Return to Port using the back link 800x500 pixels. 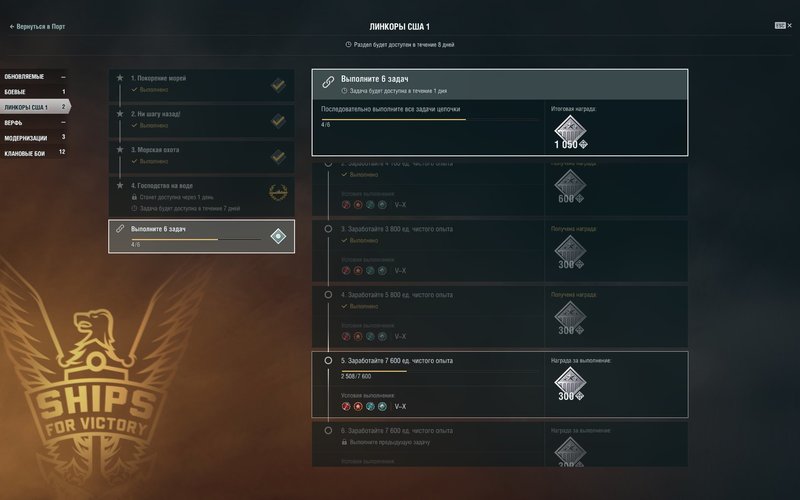click(37, 27)
